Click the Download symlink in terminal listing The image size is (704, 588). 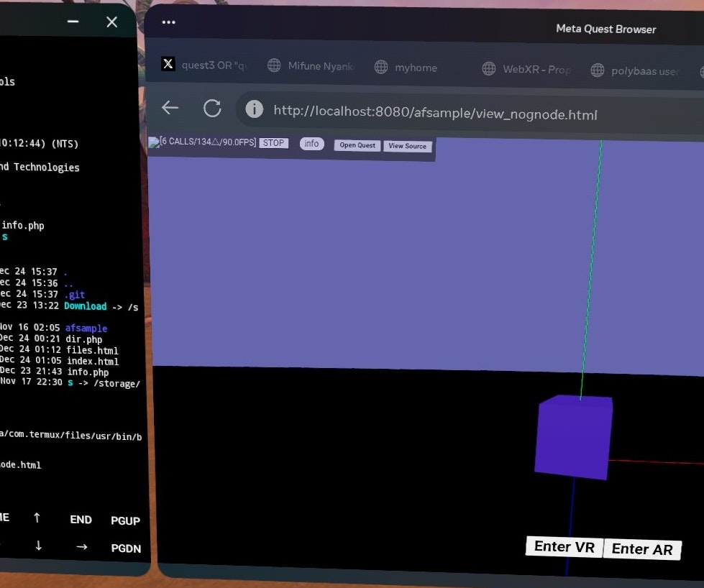coord(86,306)
